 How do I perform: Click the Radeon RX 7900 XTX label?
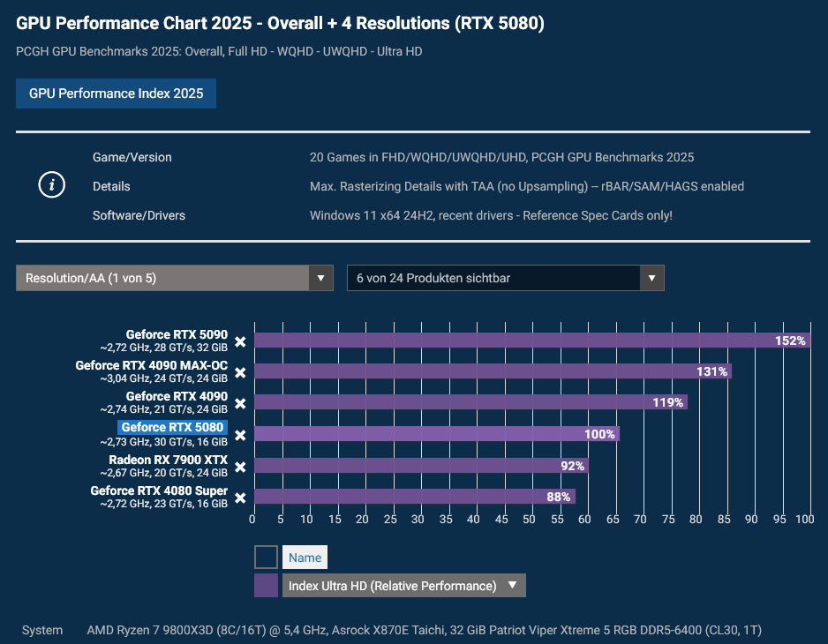coord(168,460)
